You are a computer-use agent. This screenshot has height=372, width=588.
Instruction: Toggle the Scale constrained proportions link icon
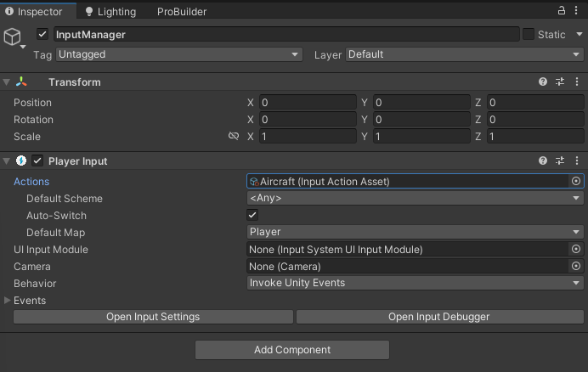[x=234, y=136]
